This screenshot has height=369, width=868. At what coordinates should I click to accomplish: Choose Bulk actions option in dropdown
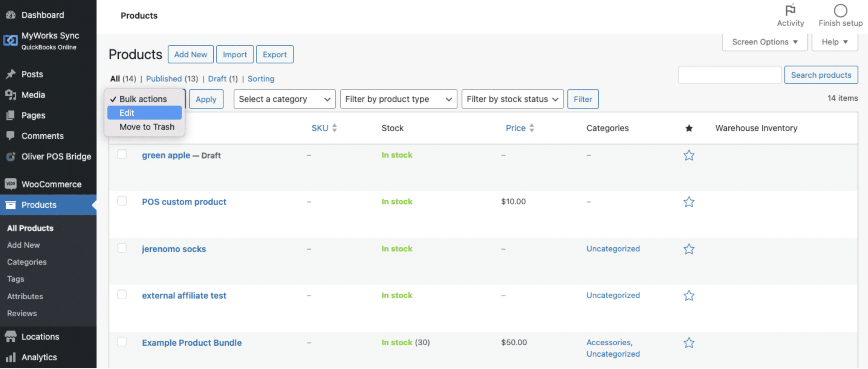[x=144, y=99]
